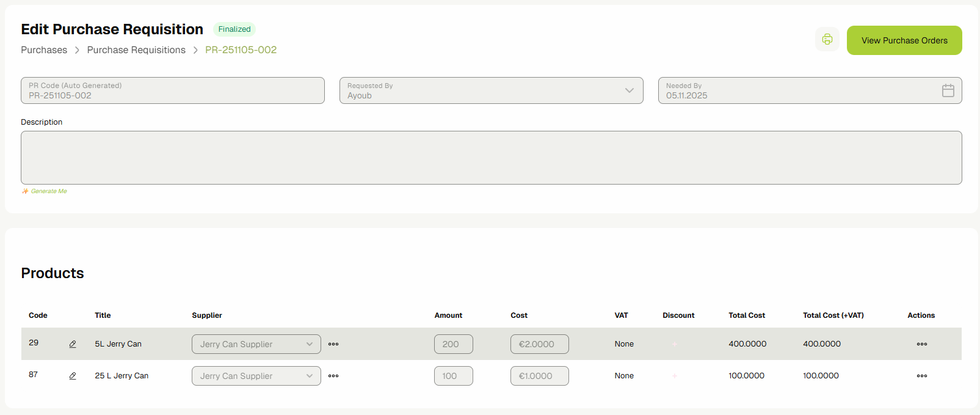The height and width of the screenshot is (415, 980).
Task: Click the cost field showing €1.0000
Action: tap(539, 376)
